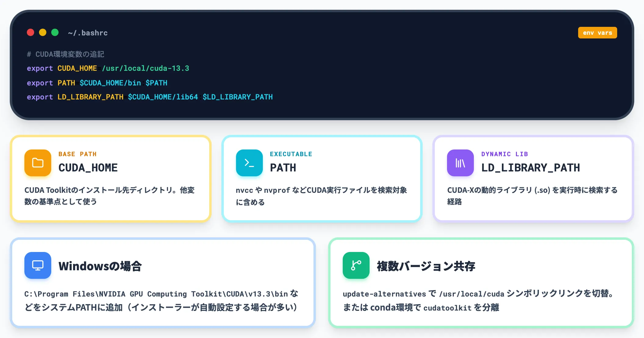The width and height of the screenshot is (644, 338).
Task: Click the red window dot in terminal
Action: coord(30,32)
